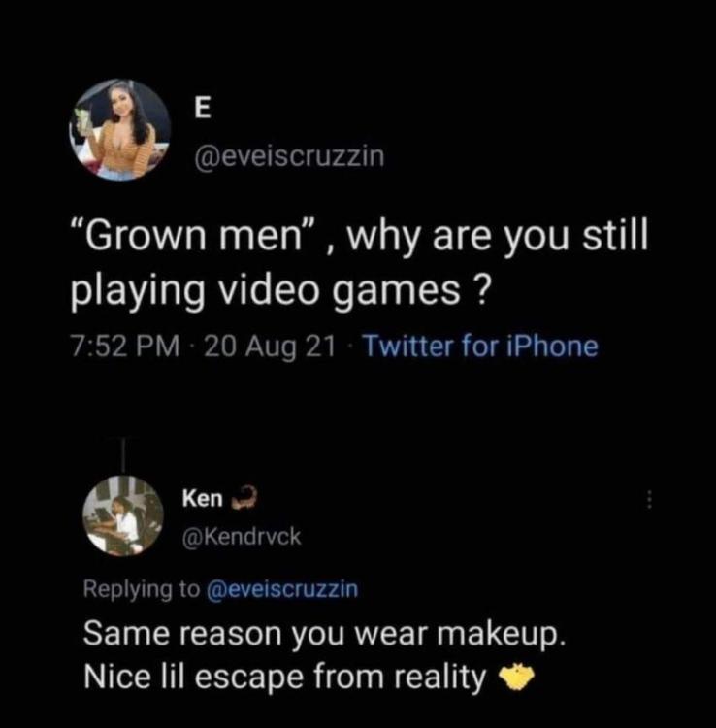Click the yellow emoji ending Ken's reply
This screenshot has height=728, width=716.
coord(516,678)
